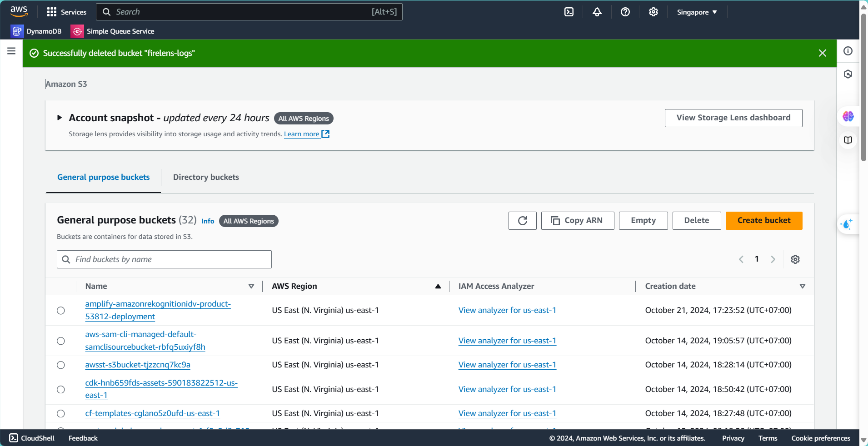868x446 pixels.
Task: Open the notifications bell
Action: click(597, 12)
